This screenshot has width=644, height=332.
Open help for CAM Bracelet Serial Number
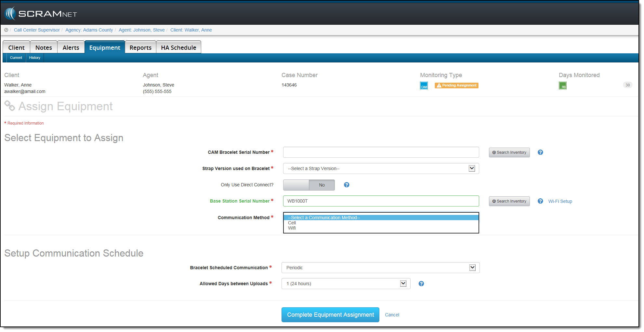pyautogui.click(x=540, y=153)
